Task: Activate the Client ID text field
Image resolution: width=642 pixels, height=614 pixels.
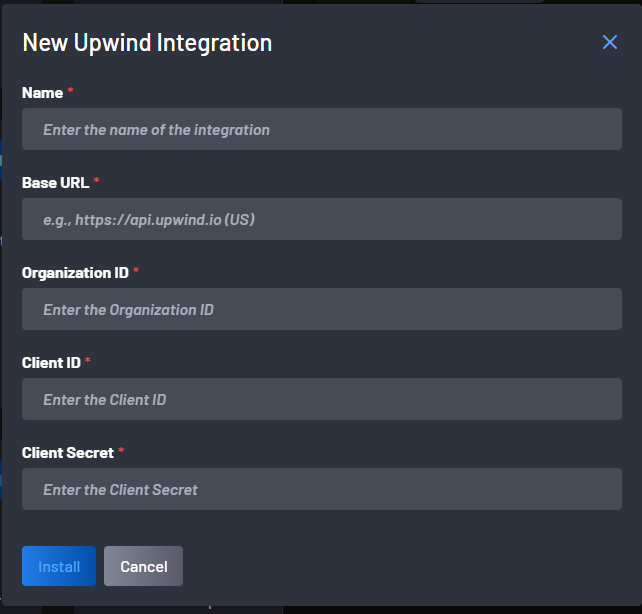Action: click(321, 399)
